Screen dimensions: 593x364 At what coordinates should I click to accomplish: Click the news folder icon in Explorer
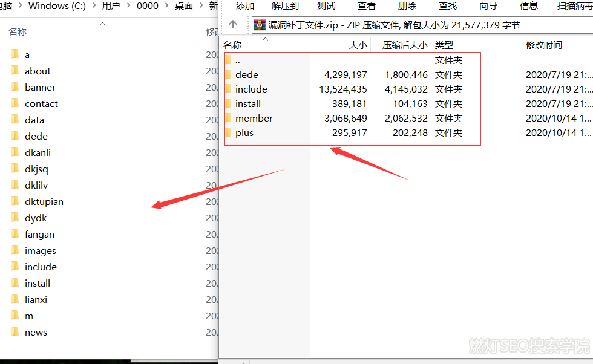(x=16, y=332)
